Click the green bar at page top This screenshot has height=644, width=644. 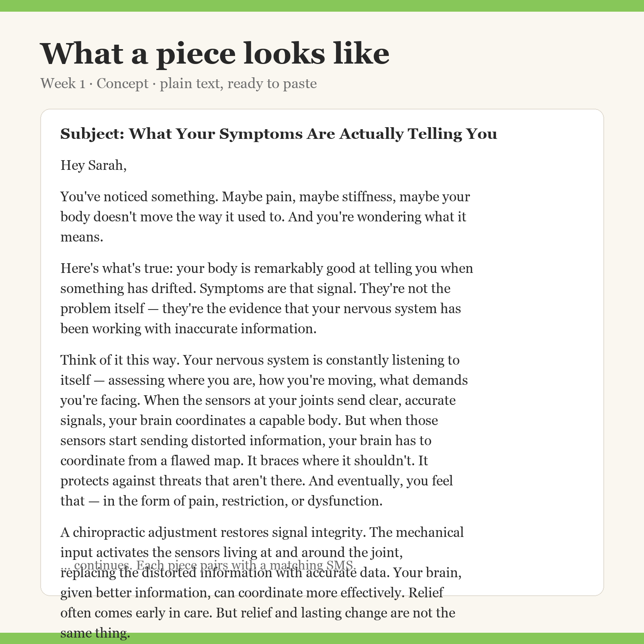(x=322, y=6)
